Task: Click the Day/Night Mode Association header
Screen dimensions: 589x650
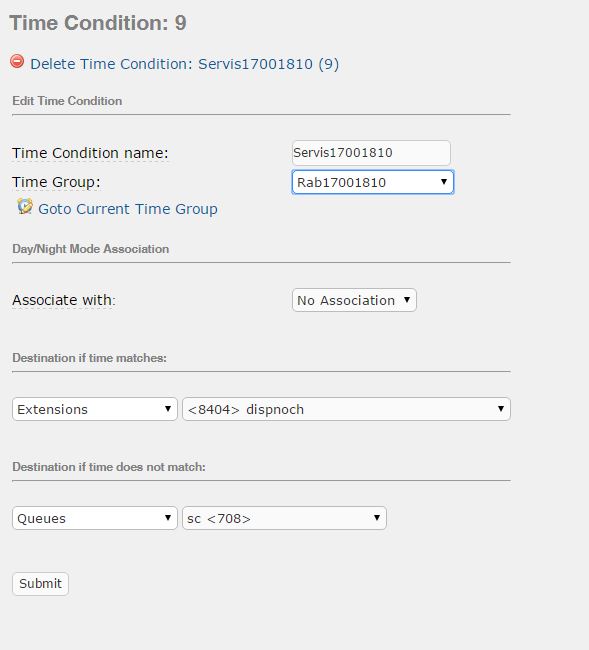Action: (x=91, y=249)
